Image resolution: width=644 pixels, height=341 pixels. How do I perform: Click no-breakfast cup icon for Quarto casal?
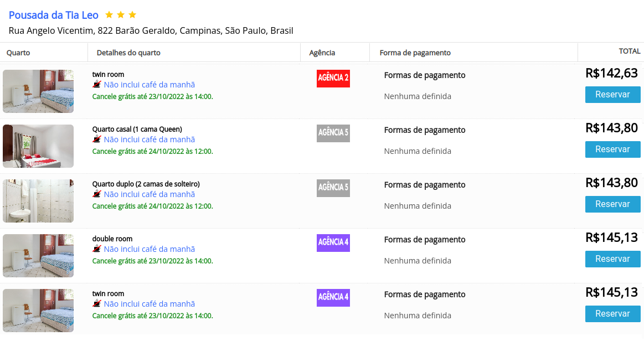[97, 139]
